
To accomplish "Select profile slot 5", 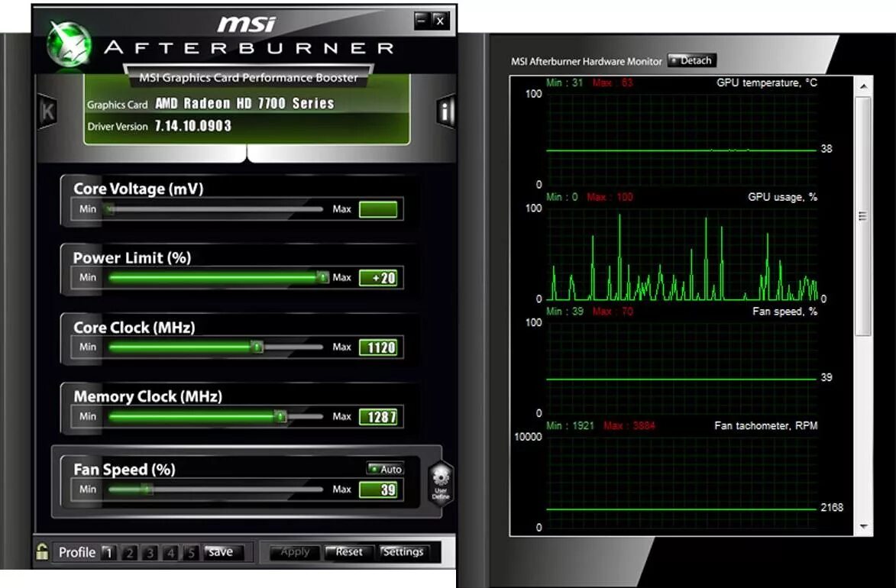I will (192, 553).
